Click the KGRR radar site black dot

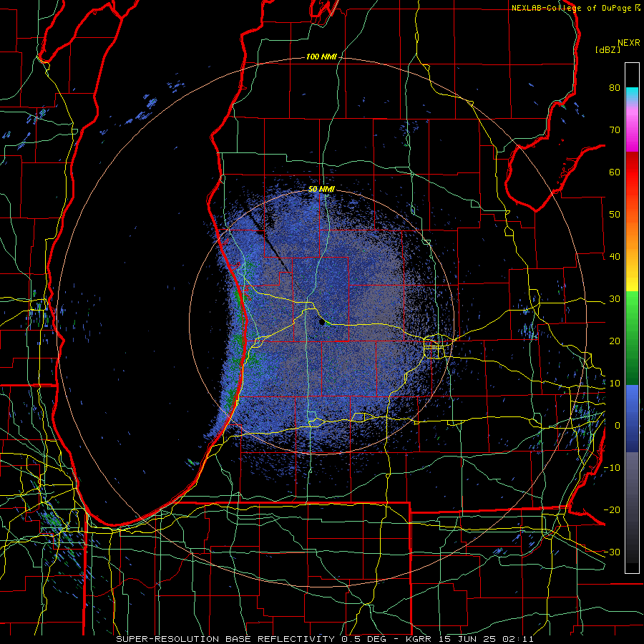pyautogui.click(x=322, y=323)
